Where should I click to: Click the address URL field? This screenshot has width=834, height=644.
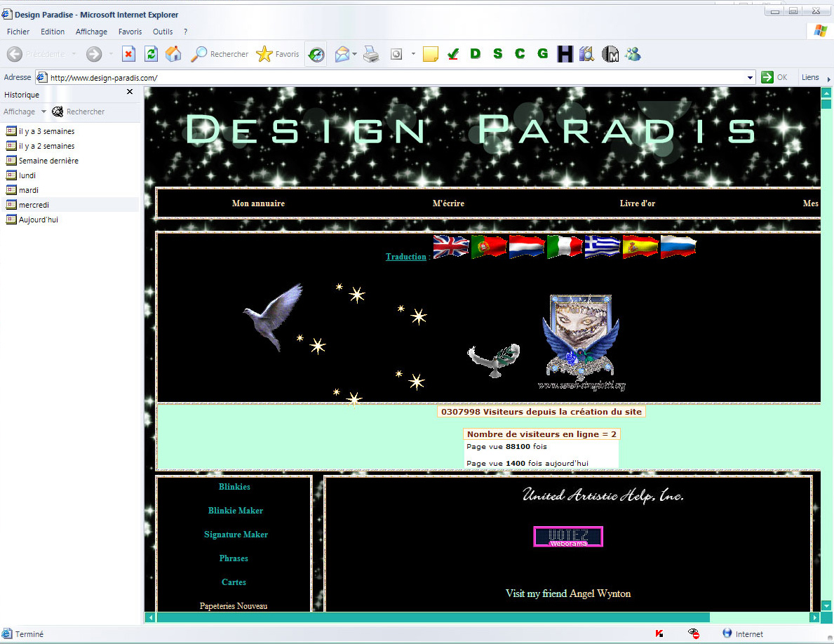[x=396, y=78]
